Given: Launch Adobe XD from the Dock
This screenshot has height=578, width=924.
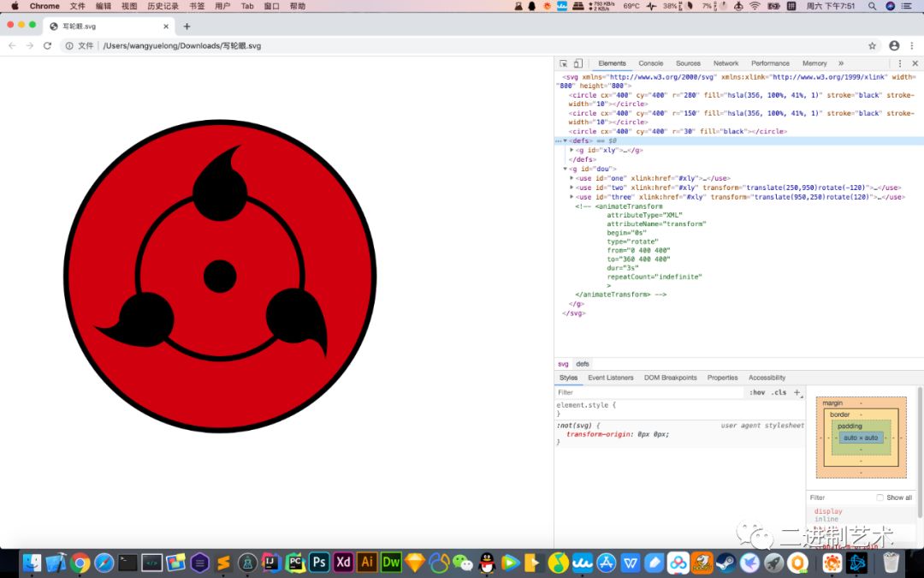Looking at the screenshot, I should coord(343,562).
